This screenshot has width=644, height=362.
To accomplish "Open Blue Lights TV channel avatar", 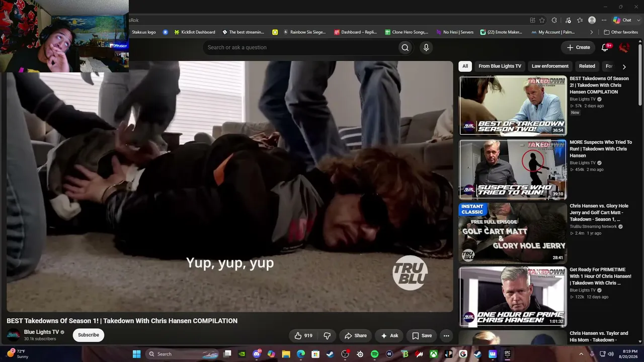I will [14, 335].
